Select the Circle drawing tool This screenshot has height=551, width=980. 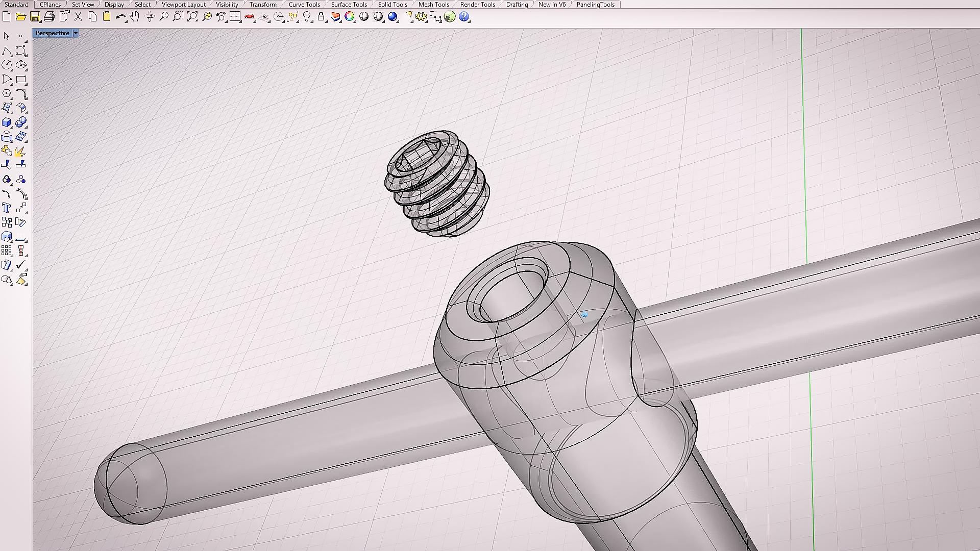(7, 65)
